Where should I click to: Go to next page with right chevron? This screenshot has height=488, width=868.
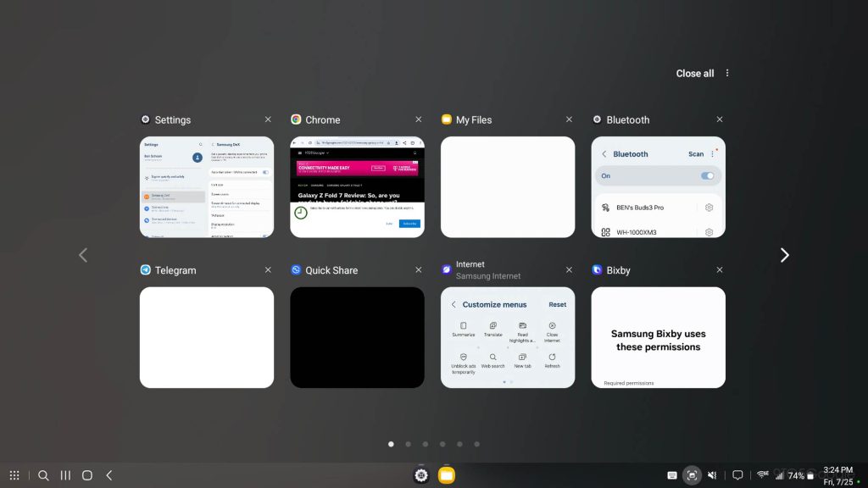784,255
